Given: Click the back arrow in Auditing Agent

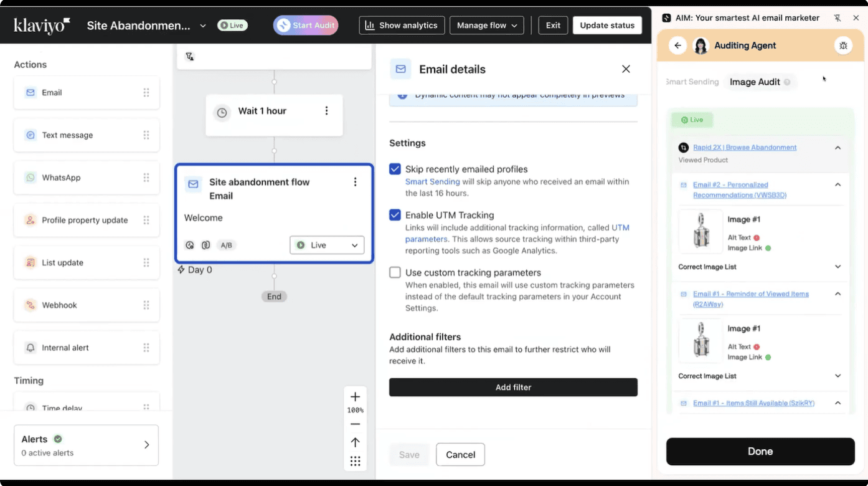Looking at the screenshot, I should (677, 45).
